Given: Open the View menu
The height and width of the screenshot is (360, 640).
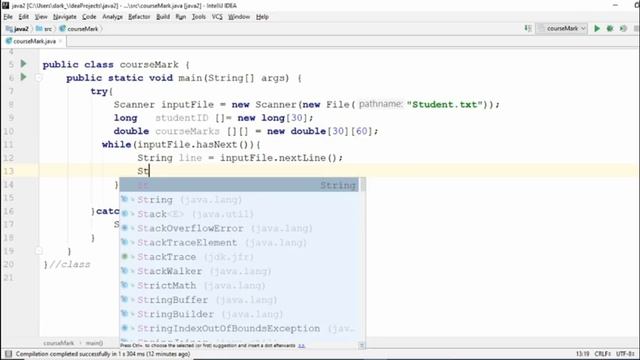Looking at the screenshot, I should click(41, 17).
